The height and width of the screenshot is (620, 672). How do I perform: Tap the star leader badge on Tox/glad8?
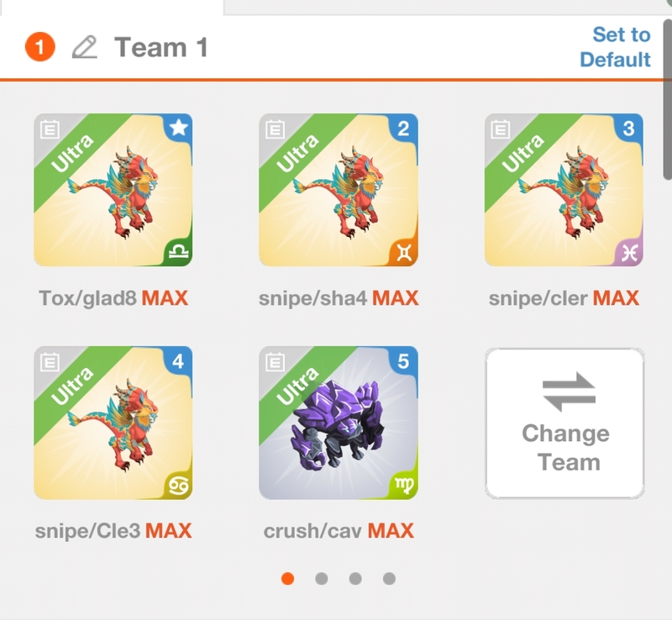[x=178, y=128]
